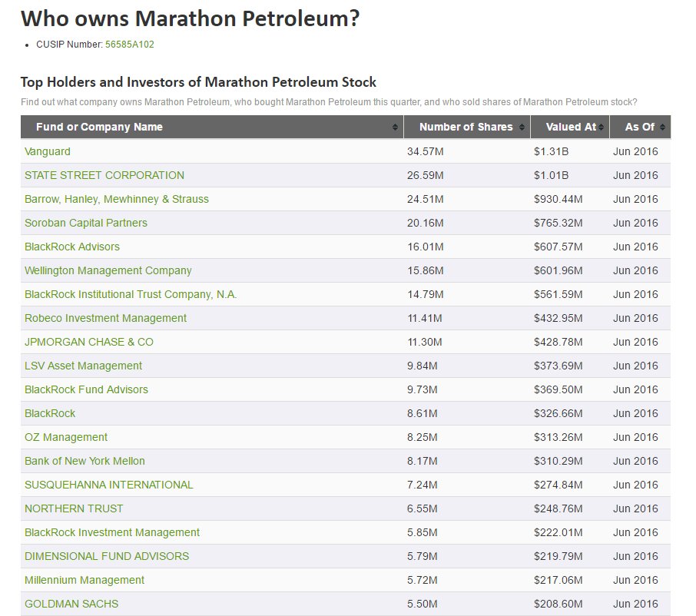
Task: Open DIMENSIONAL FUND ADVISORS link
Action: tap(107, 556)
